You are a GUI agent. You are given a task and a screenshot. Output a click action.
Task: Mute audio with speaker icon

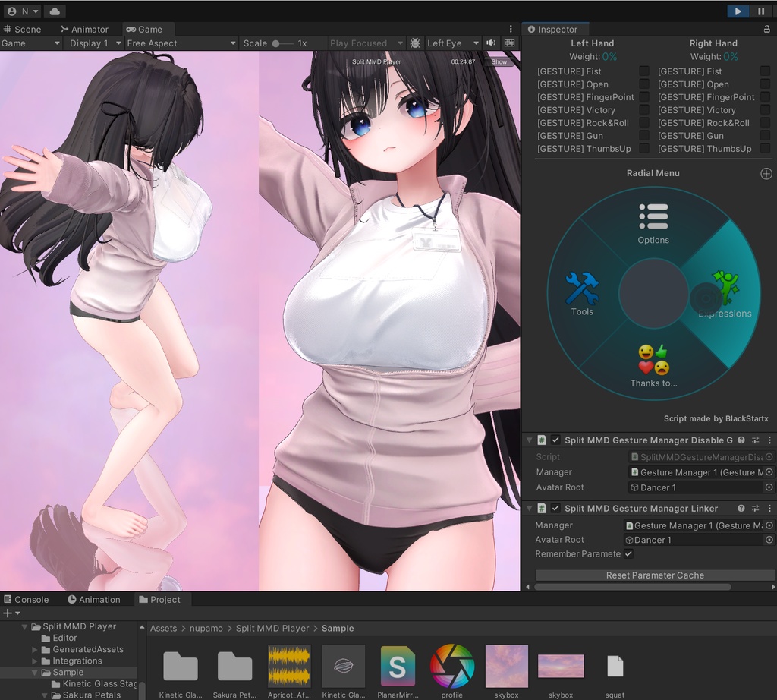[x=491, y=43]
